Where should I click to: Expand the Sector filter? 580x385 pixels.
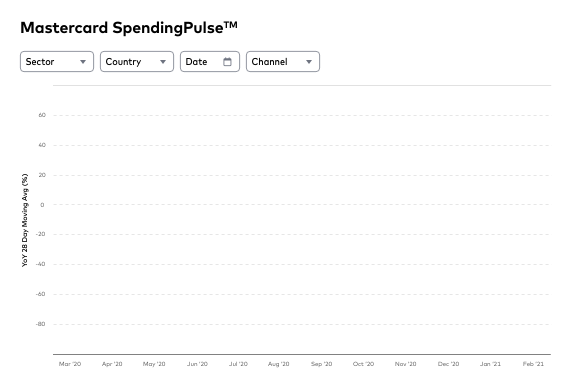point(57,61)
